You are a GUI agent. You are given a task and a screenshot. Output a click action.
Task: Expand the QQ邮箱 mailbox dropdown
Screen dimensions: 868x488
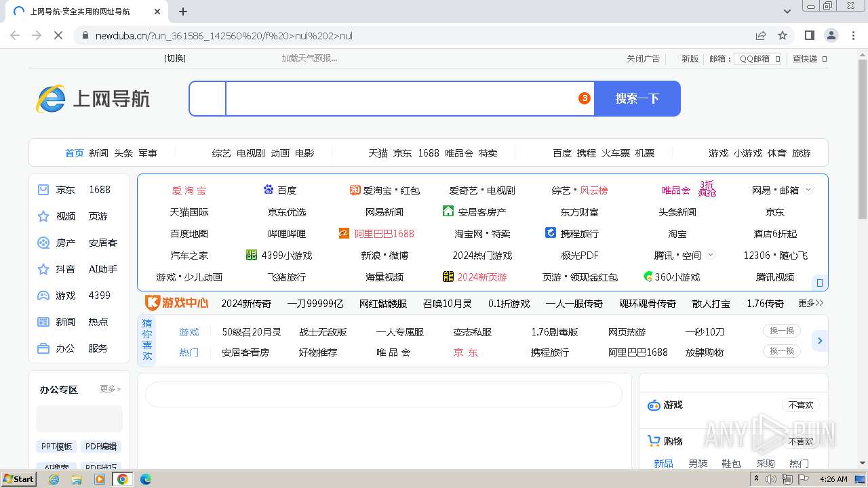click(777, 59)
